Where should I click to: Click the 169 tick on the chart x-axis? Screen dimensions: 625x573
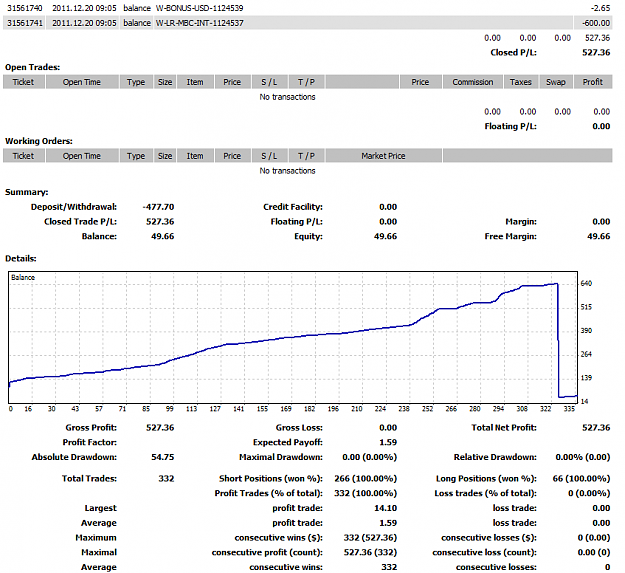point(286,409)
